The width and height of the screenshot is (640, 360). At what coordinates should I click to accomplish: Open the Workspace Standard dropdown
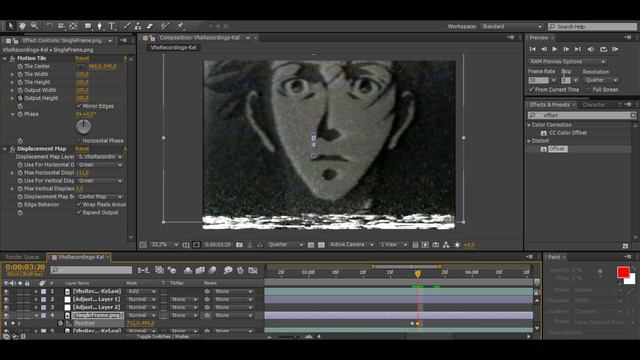(x=512, y=27)
